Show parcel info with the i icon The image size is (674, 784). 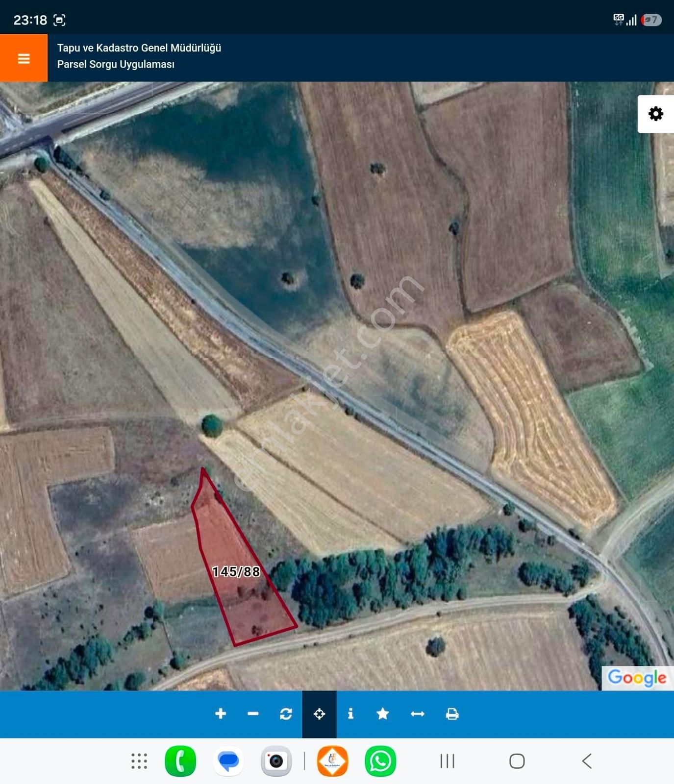pos(350,714)
